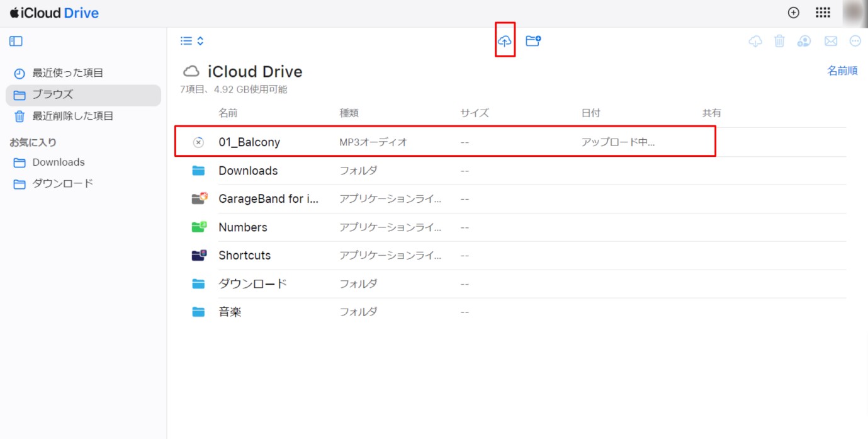Click the clock icon beside 最近使った項目

pyautogui.click(x=20, y=74)
